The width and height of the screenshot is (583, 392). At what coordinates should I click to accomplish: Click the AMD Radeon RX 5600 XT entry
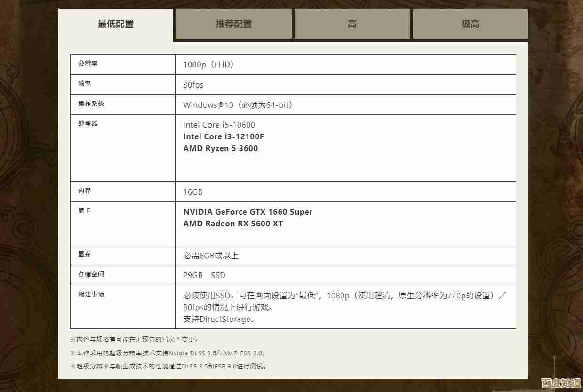pyautogui.click(x=233, y=224)
